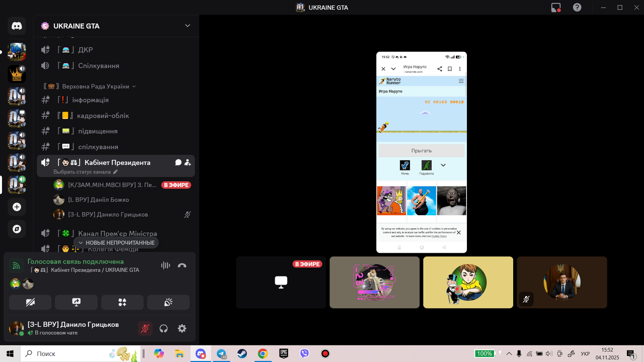Open Copilot from the taskbar
Viewport: 644px width, 362px height.
pos(159,353)
